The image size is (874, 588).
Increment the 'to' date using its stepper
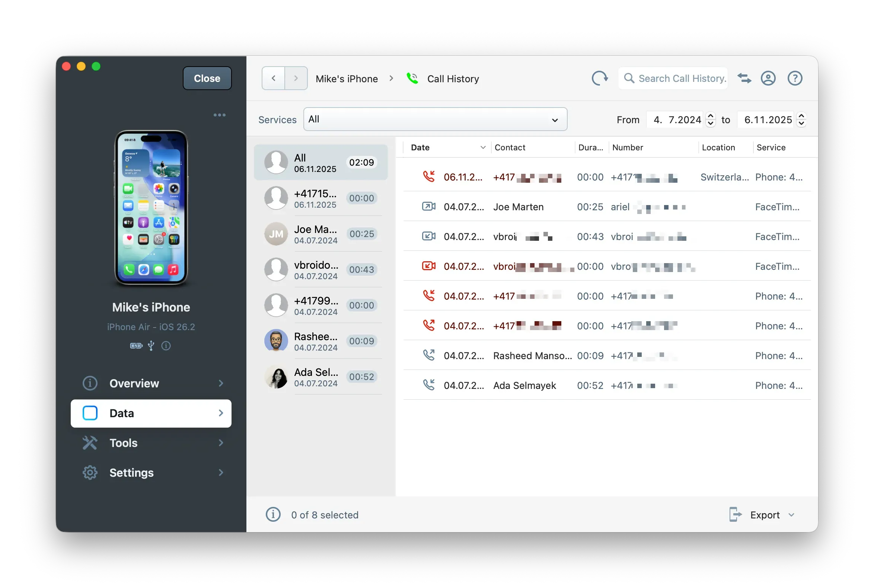802,116
